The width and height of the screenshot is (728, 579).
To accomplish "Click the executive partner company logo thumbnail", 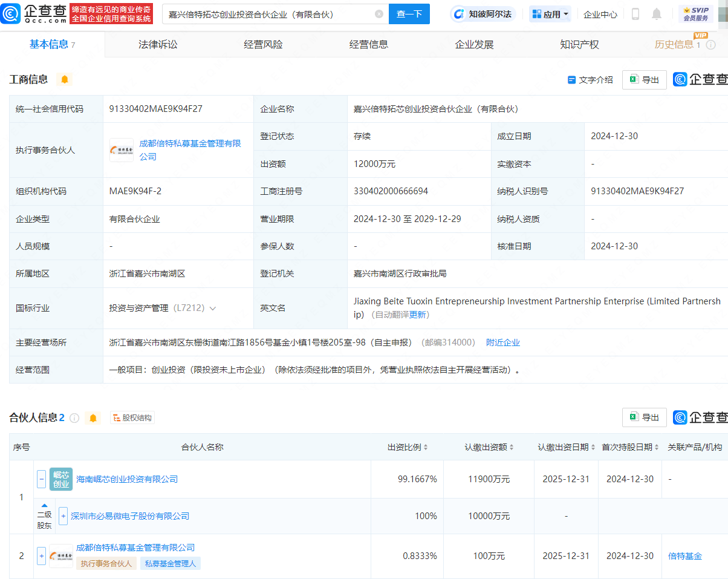I will tap(122, 150).
